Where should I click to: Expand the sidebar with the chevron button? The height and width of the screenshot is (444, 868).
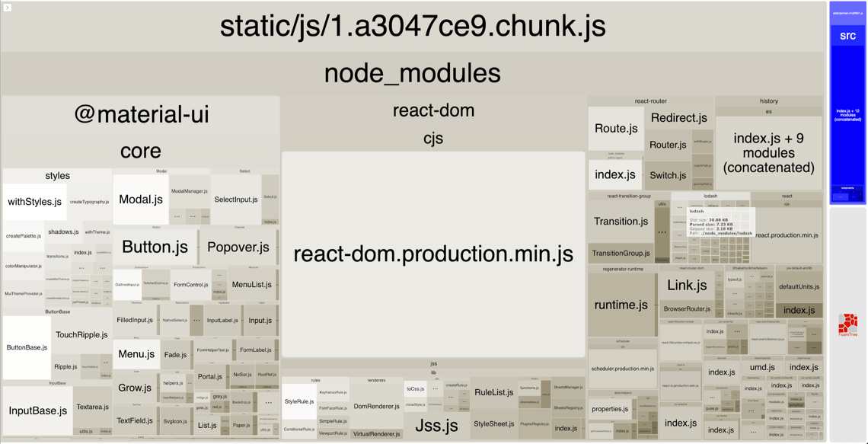(8, 8)
